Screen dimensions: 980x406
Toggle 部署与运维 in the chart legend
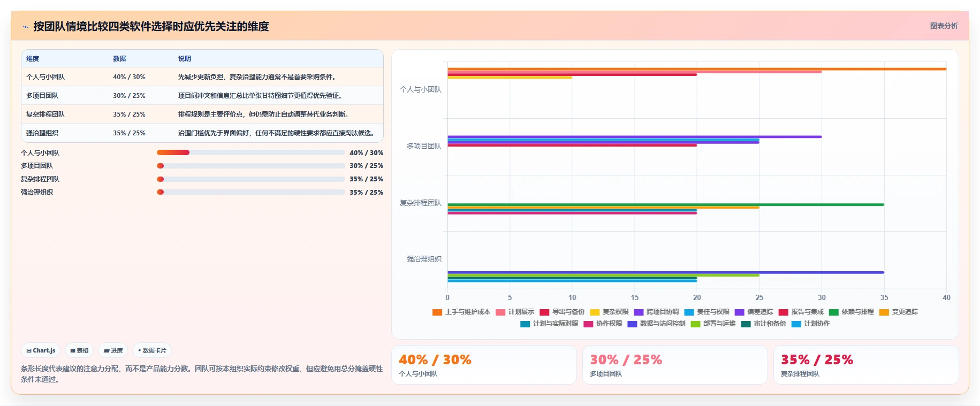point(713,324)
